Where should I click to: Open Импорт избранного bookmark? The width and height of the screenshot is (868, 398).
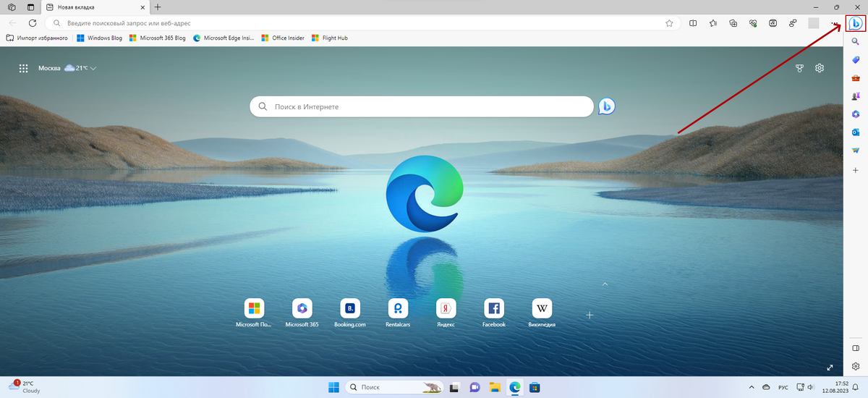(x=37, y=38)
